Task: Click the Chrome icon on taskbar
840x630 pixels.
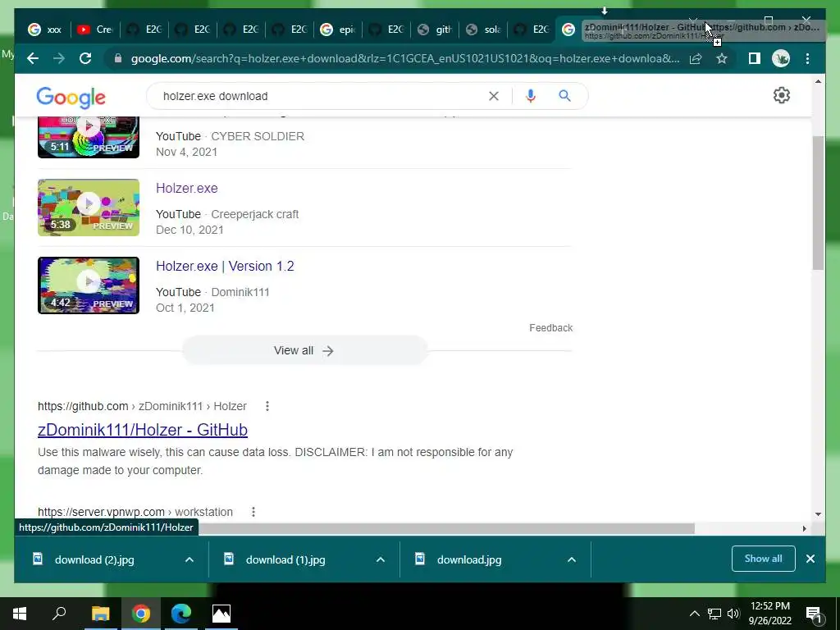Action: pyautogui.click(x=141, y=614)
